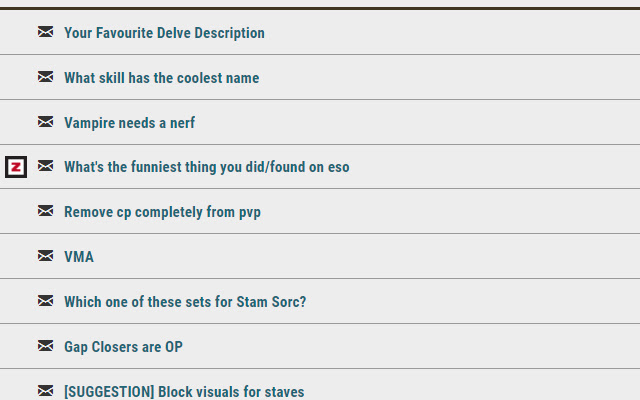Click envelope icon next to Vampire needs a nerf
The height and width of the screenshot is (400, 640).
[45, 122]
